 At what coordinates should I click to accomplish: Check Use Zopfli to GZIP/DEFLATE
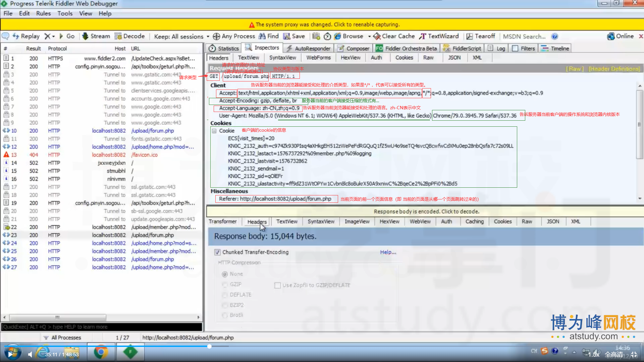(277, 285)
